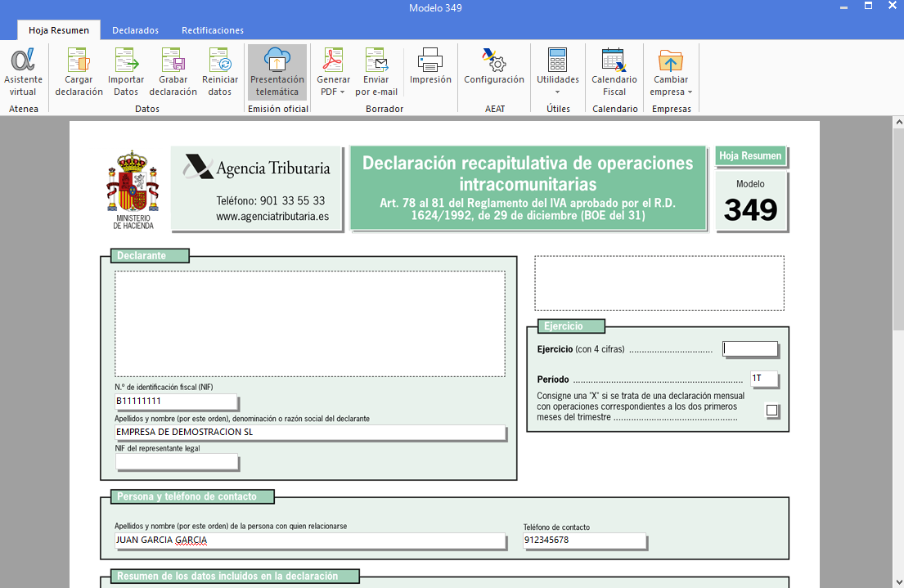
Task: Click NIF del representante legal field
Action: click(177, 462)
